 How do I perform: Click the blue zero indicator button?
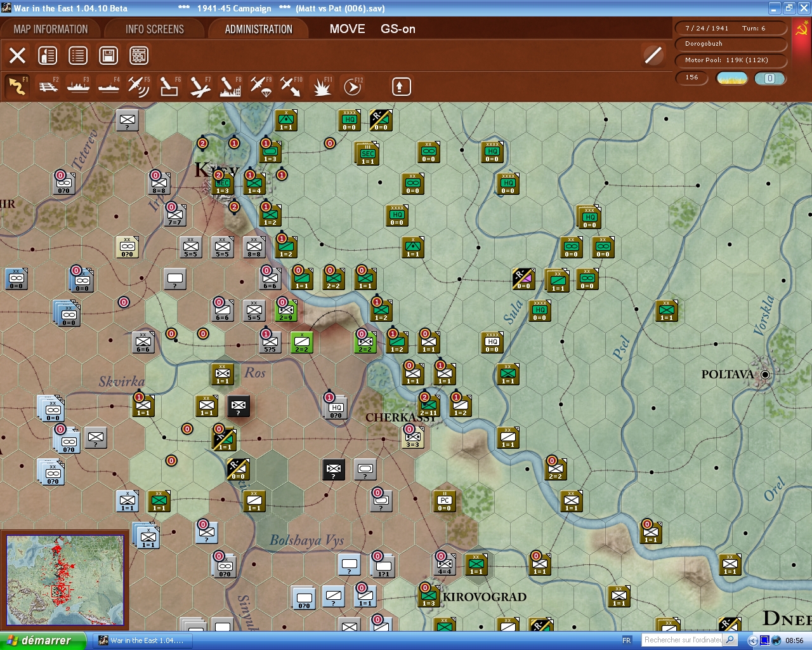point(770,78)
